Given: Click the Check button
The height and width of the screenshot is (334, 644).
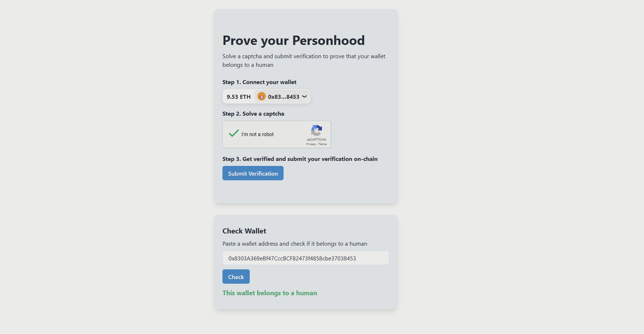Looking at the screenshot, I should click(x=236, y=277).
